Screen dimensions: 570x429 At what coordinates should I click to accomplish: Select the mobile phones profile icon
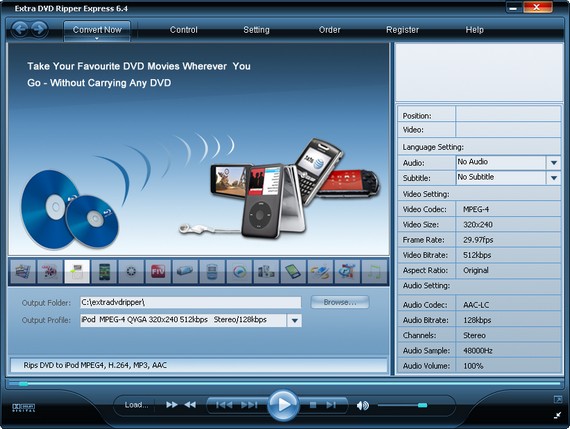coord(266,272)
